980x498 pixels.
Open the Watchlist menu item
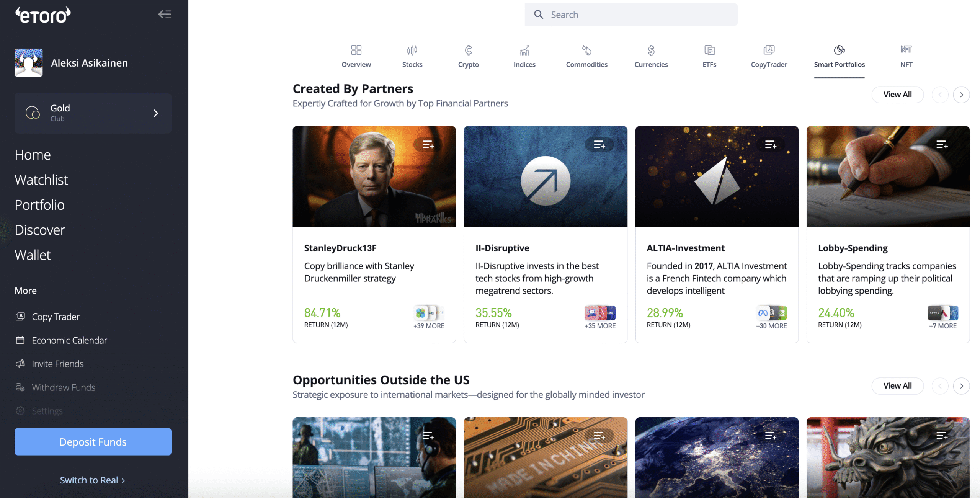pos(41,180)
